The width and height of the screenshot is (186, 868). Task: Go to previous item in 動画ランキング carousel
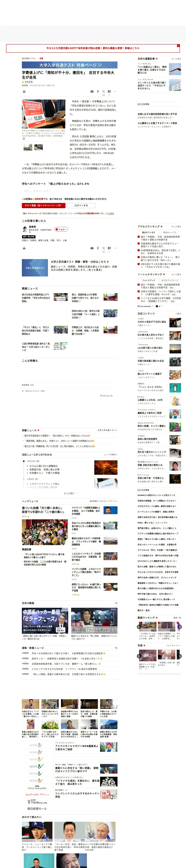pos(139,627)
